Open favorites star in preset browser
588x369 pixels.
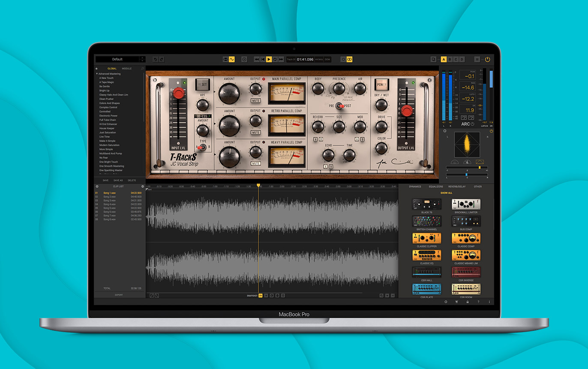(x=96, y=69)
